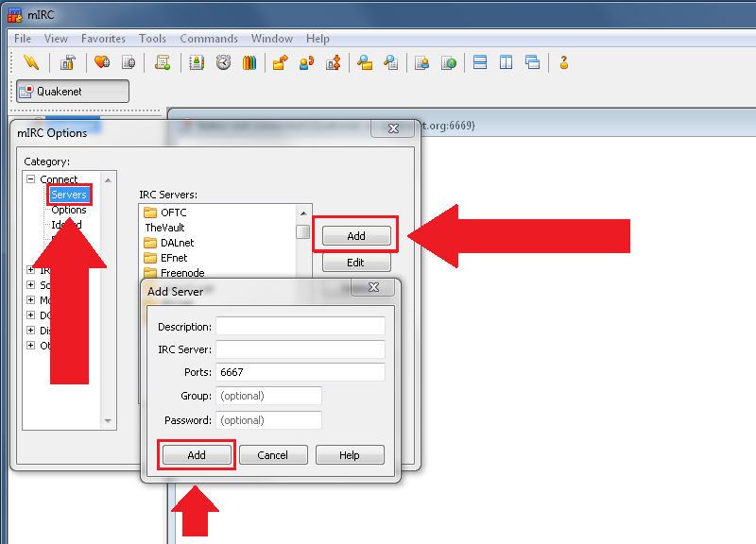Open the Address Book icon
The height and width of the screenshot is (544, 756).
click(196, 63)
